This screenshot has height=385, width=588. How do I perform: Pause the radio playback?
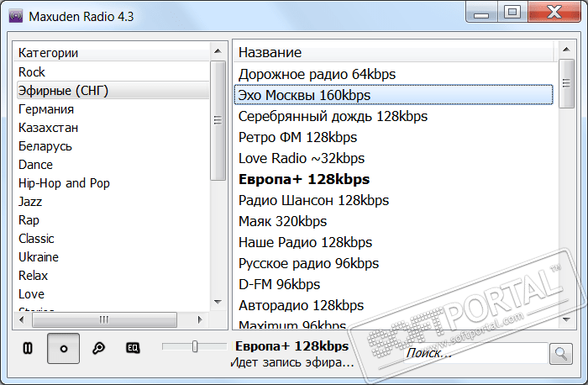coord(28,348)
